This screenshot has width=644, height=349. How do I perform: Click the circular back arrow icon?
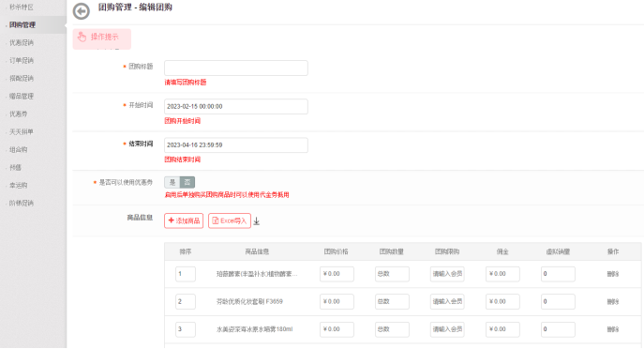tap(82, 11)
